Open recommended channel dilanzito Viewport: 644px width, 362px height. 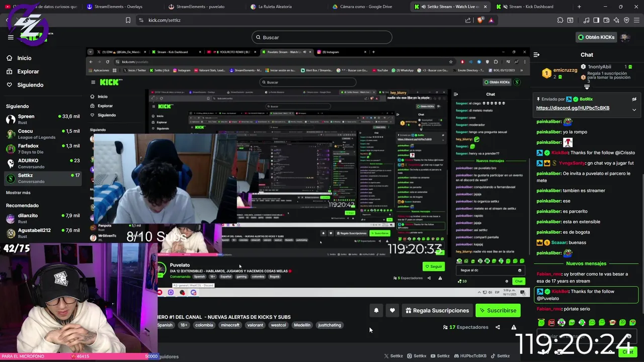42,218
